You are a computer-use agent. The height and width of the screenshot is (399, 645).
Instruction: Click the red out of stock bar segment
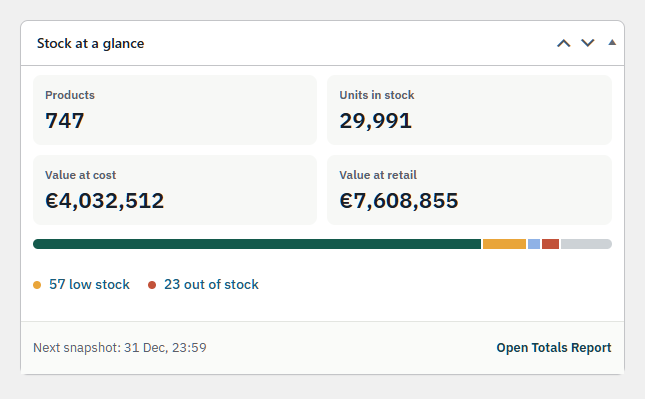point(550,244)
